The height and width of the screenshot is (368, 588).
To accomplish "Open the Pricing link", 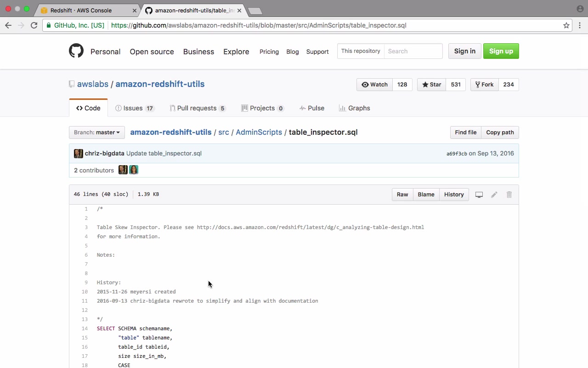I will click(269, 52).
